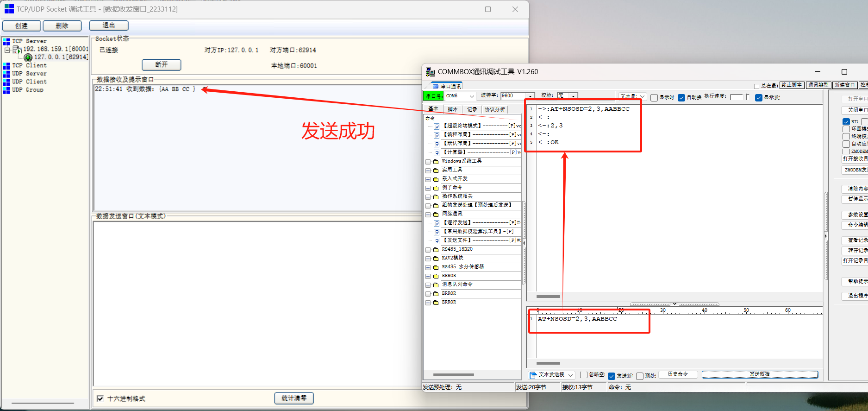Click the 192.168.159.1[60001] server icon

tap(17, 49)
